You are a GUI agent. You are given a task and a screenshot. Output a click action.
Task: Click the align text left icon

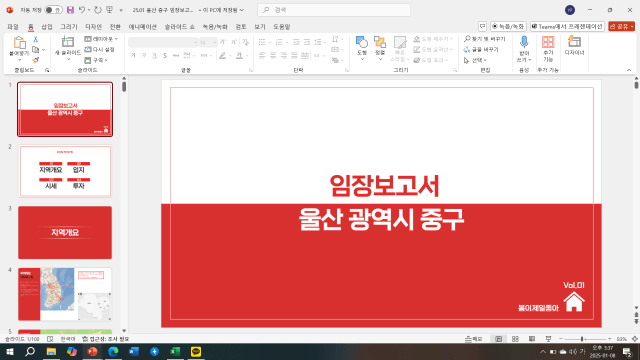[262, 56]
